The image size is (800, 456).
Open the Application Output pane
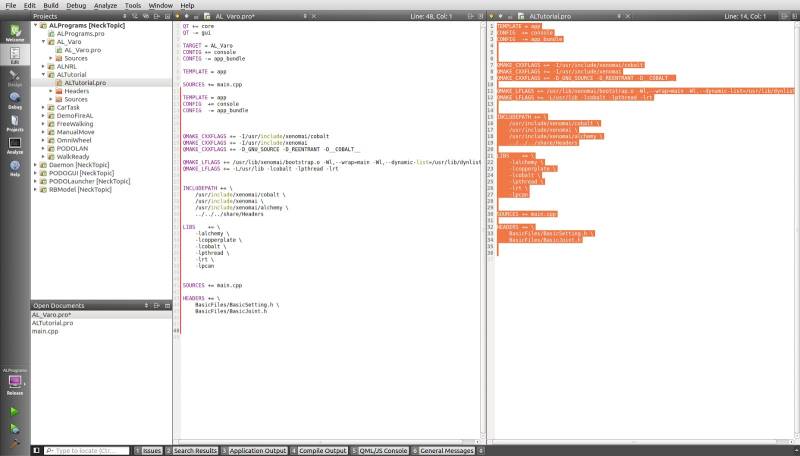pos(255,451)
